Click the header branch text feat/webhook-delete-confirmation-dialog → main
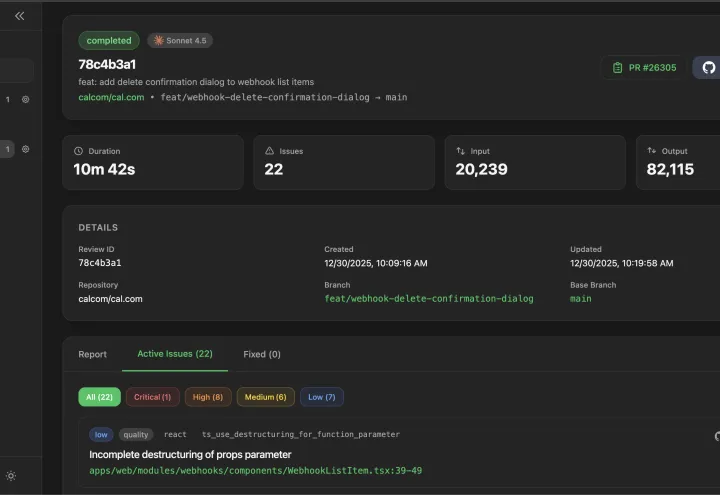Image resolution: width=720 pixels, height=495 pixels. click(284, 97)
